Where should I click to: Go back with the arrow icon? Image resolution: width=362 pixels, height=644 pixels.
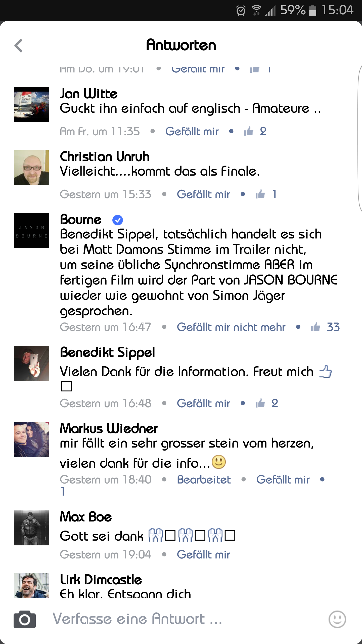point(18,46)
